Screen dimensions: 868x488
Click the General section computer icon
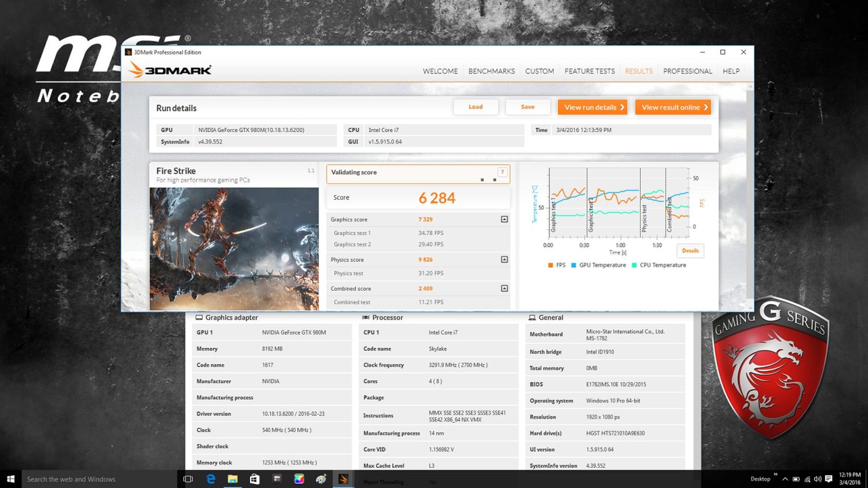[532, 317]
